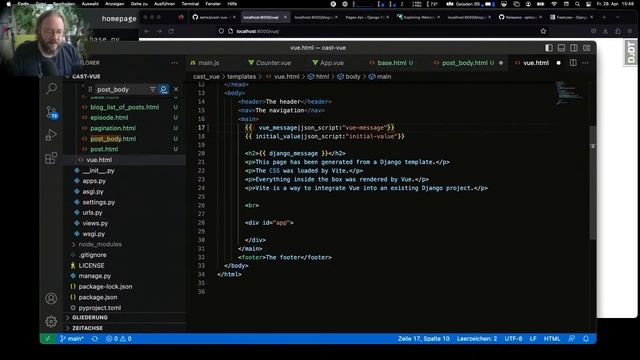Open blog_list_of_posts.html in explorer
The width and height of the screenshot is (640, 360).
(x=124, y=107)
